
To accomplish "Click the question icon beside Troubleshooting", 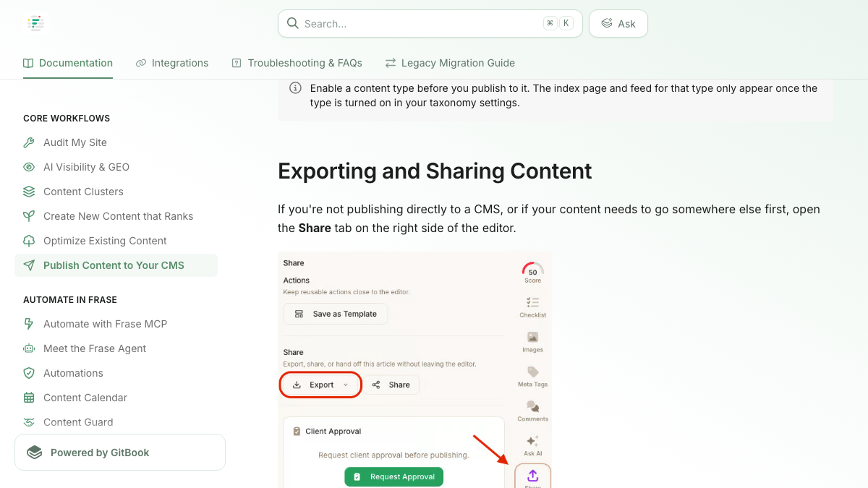I will click(237, 63).
